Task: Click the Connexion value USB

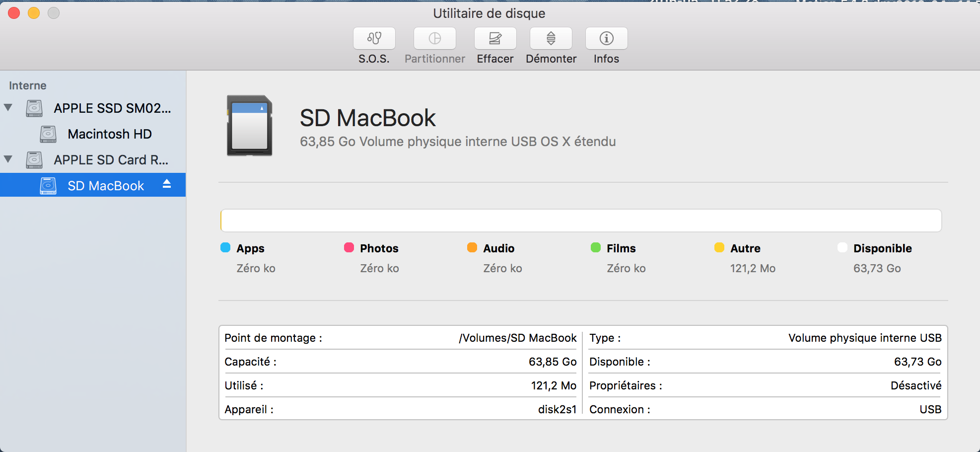Action: pyautogui.click(x=930, y=409)
